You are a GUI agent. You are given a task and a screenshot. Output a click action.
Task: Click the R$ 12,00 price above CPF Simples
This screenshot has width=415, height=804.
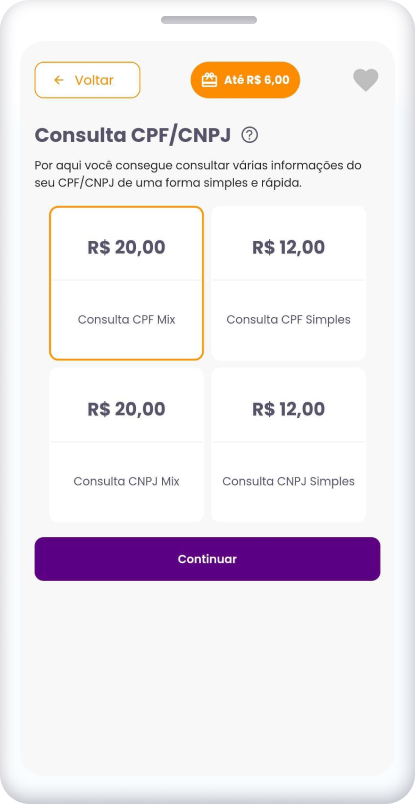tap(289, 248)
